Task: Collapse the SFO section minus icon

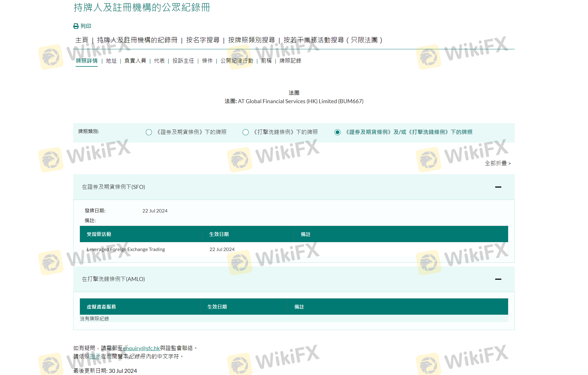Action: click(x=498, y=187)
